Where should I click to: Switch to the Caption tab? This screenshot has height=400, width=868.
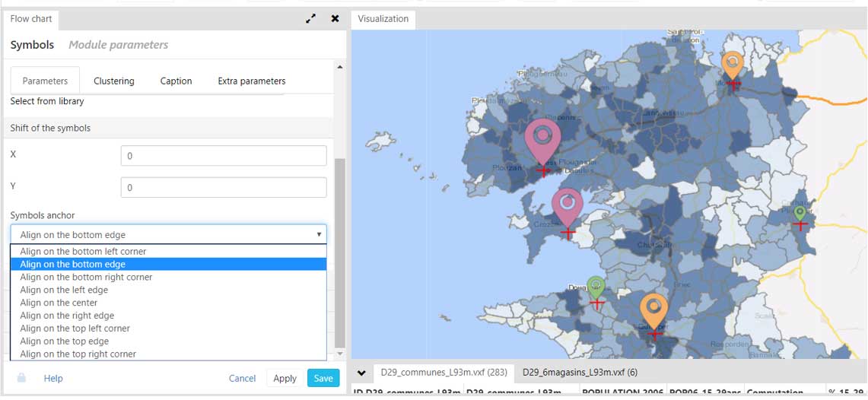176,81
